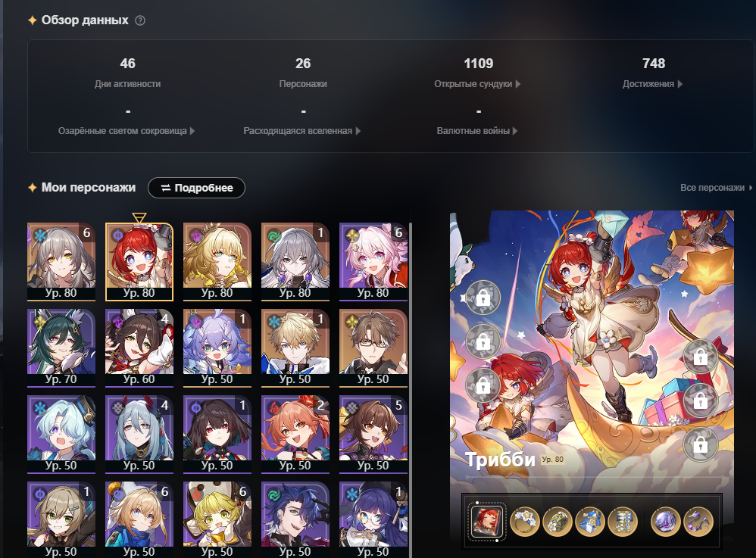756x558 pixels.
Task: Open the topmost locked eidolon on the right
Action: pyautogui.click(x=701, y=357)
